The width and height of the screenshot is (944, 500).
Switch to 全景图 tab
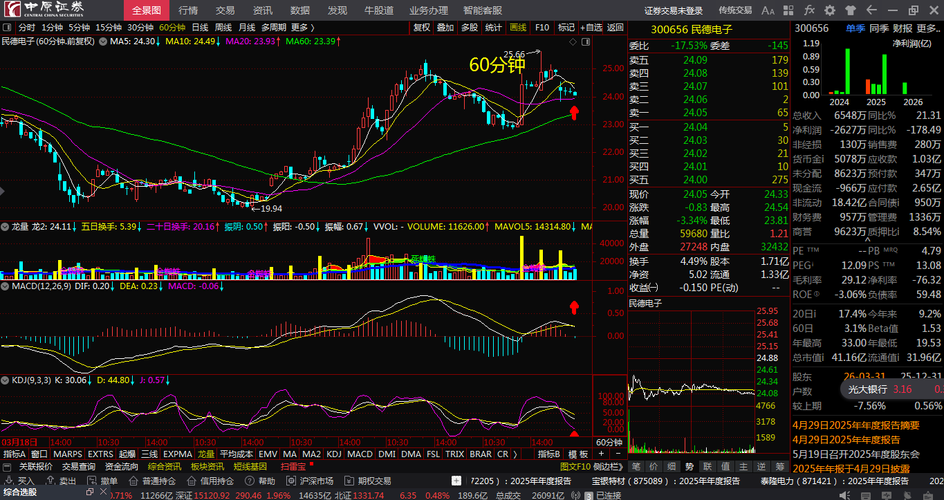[x=147, y=10]
